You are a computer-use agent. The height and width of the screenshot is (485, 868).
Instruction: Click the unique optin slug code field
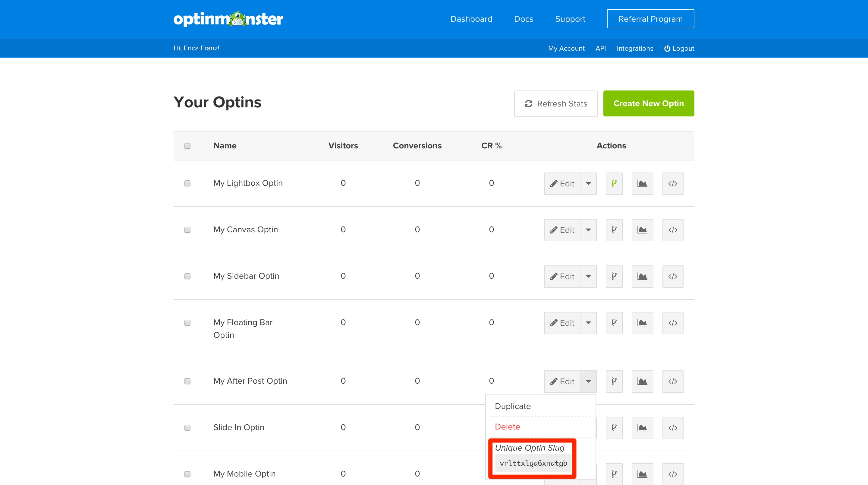pyautogui.click(x=533, y=463)
